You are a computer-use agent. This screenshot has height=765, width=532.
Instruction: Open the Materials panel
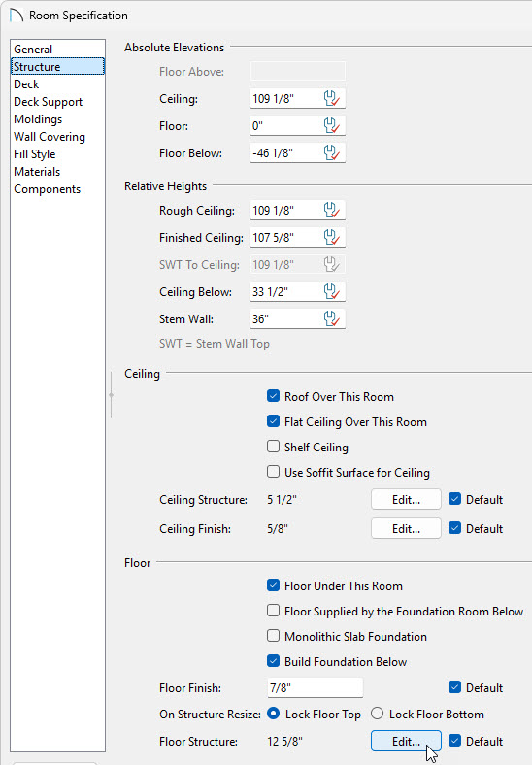click(x=57, y=172)
